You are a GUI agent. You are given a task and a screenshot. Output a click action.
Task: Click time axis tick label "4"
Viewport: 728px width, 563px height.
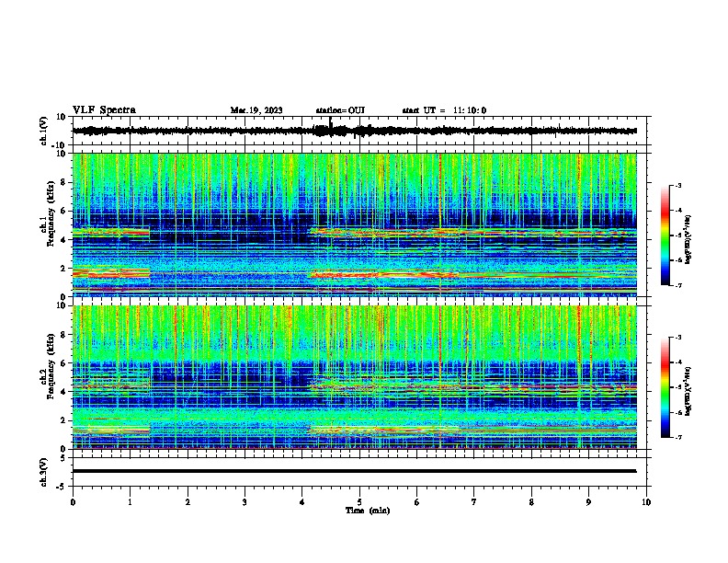(302, 502)
